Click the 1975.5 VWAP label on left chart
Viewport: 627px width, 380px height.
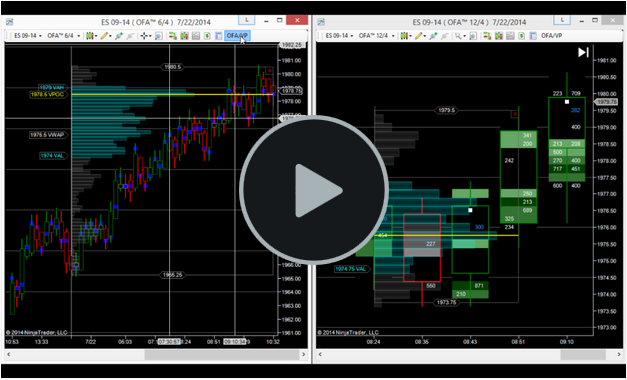[x=48, y=135]
